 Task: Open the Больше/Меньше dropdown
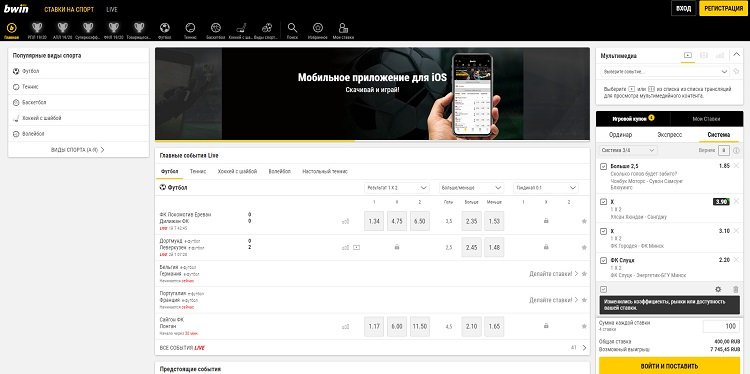472,188
